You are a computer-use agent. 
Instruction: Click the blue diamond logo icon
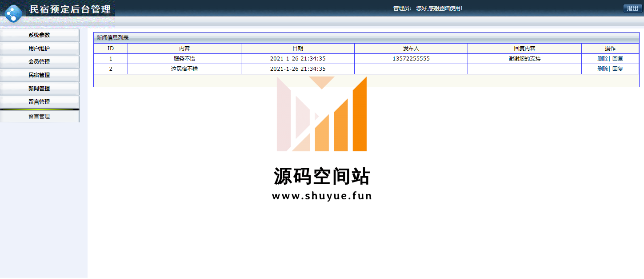13,13
